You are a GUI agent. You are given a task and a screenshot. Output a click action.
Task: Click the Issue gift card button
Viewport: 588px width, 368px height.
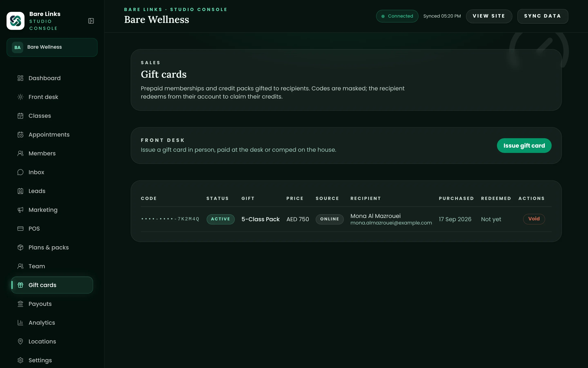click(524, 146)
